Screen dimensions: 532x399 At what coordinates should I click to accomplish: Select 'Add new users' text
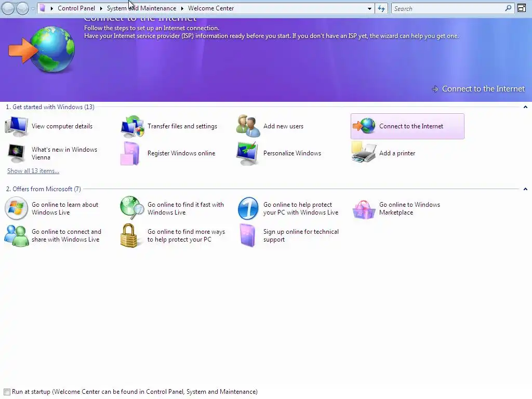coord(283,126)
